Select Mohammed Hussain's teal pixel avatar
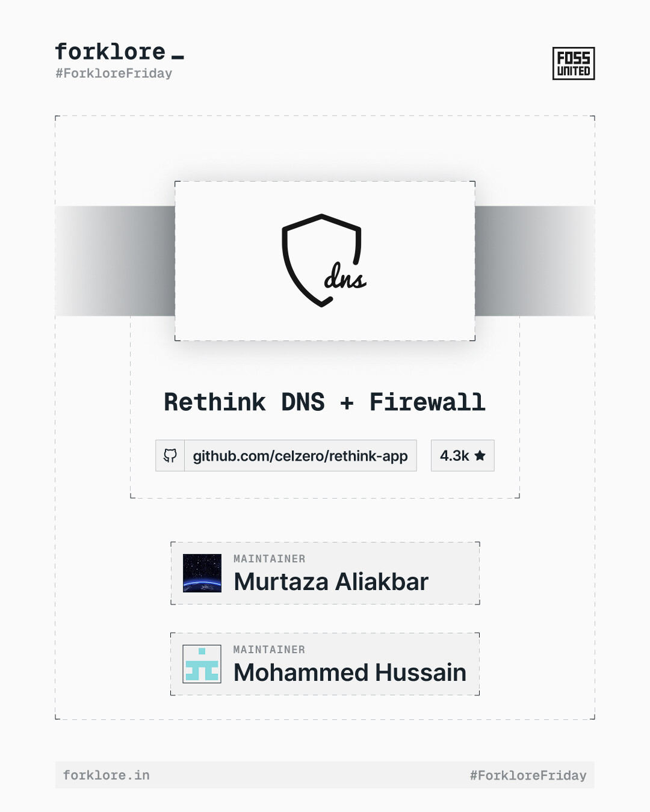This screenshot has width=650, height=812. point(202,664)
